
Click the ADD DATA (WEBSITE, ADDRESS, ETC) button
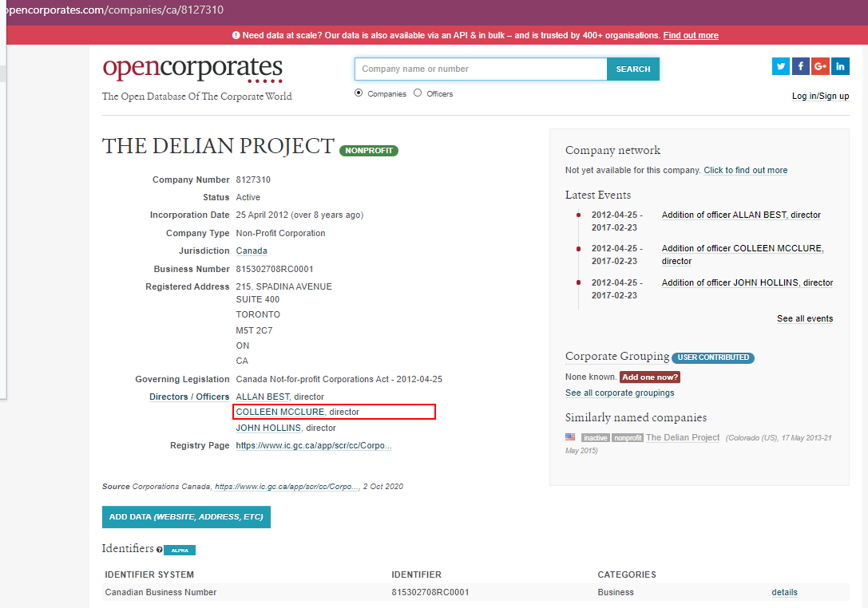click(186, 517)
